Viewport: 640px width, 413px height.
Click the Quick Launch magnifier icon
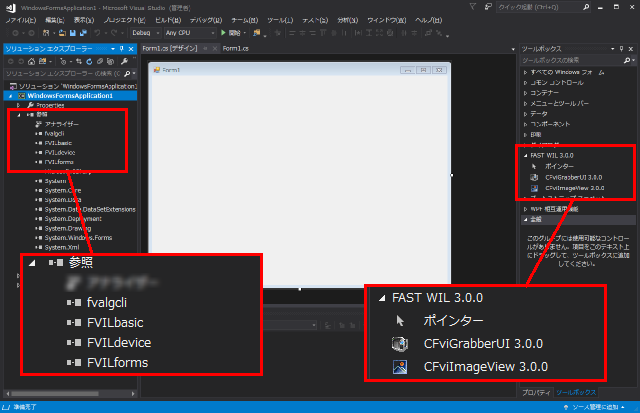point(586,7)
